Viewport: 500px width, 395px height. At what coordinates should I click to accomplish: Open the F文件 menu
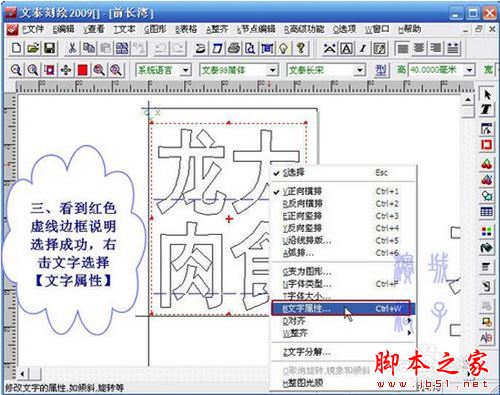tap(33, 29)
